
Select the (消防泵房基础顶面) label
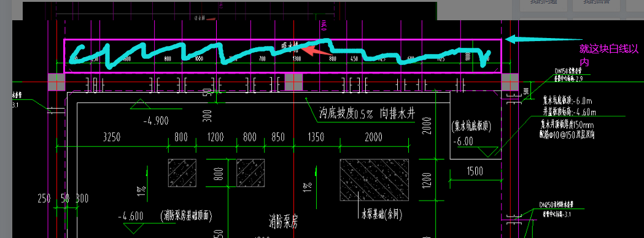coord(186,215)
